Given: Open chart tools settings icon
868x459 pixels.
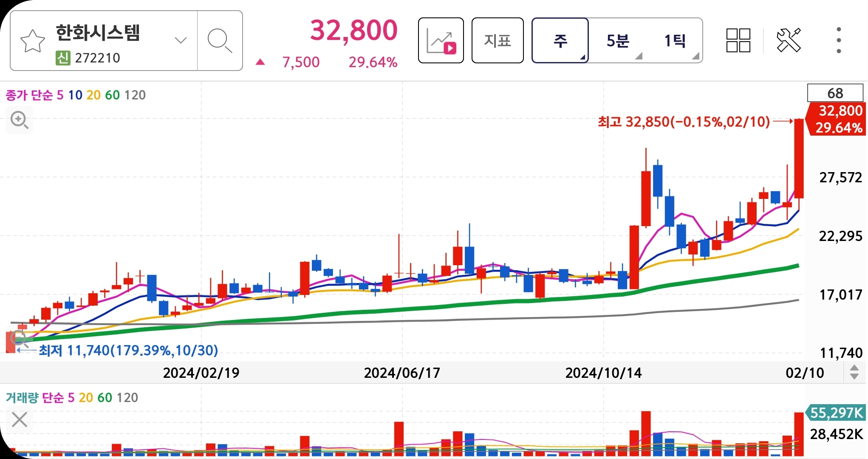Looking at the screenshot, I should pyautogui.click(x=789, y=41).
